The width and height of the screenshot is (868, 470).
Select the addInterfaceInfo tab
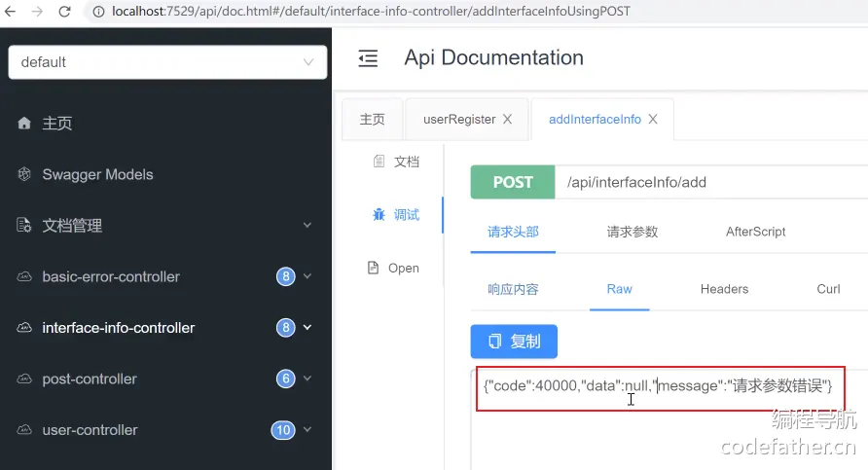tap(596, 119)
